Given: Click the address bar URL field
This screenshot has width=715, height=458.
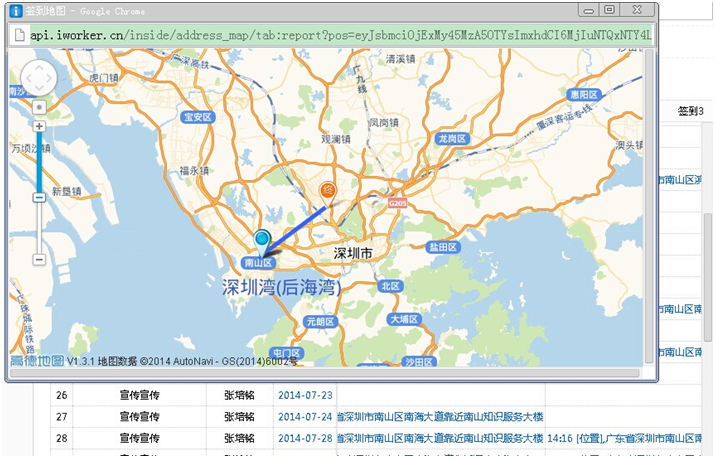Looking at the screenshot, I should click(341, 35).
